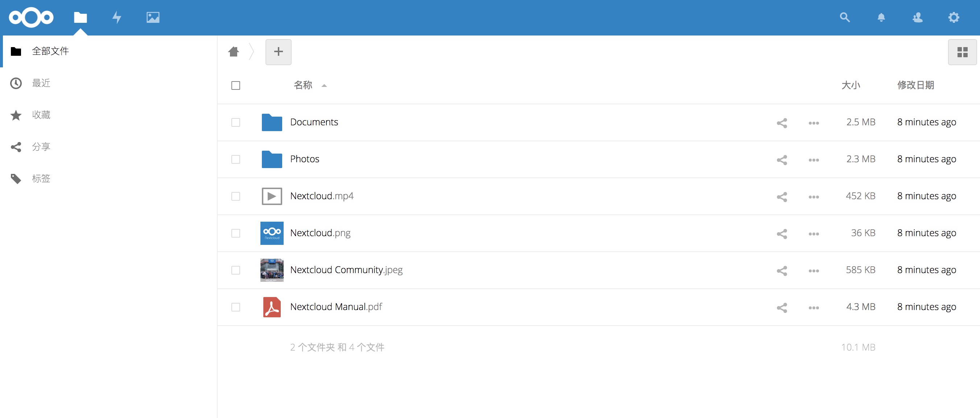The image size is (980, 418).
Task: Open 最近 in the sidebar
Action: click(41, 83)
